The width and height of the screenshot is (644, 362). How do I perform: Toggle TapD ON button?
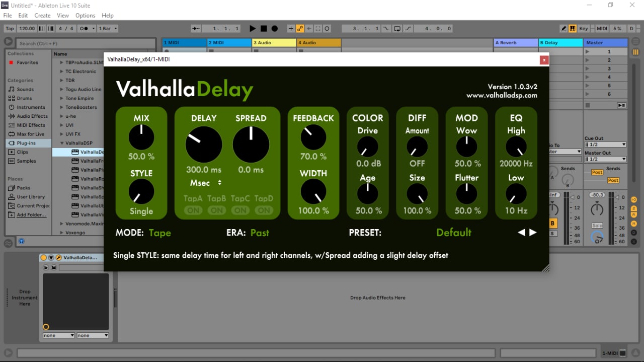pyautogui.click(x=264, y=210)
